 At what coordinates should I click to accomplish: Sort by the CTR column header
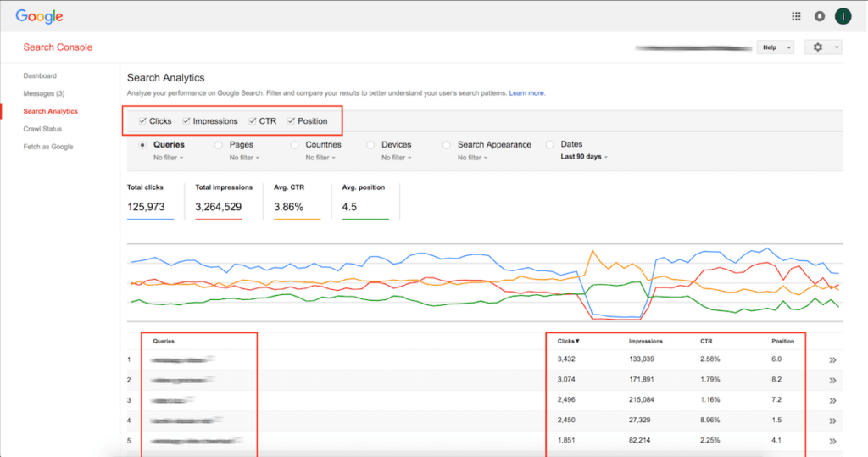click(706, 341)
